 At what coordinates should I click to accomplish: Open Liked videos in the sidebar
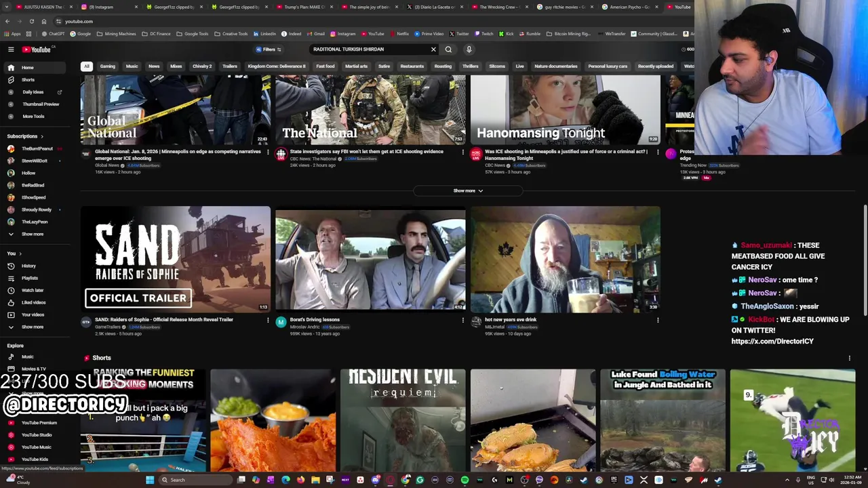tap(36, 302)
